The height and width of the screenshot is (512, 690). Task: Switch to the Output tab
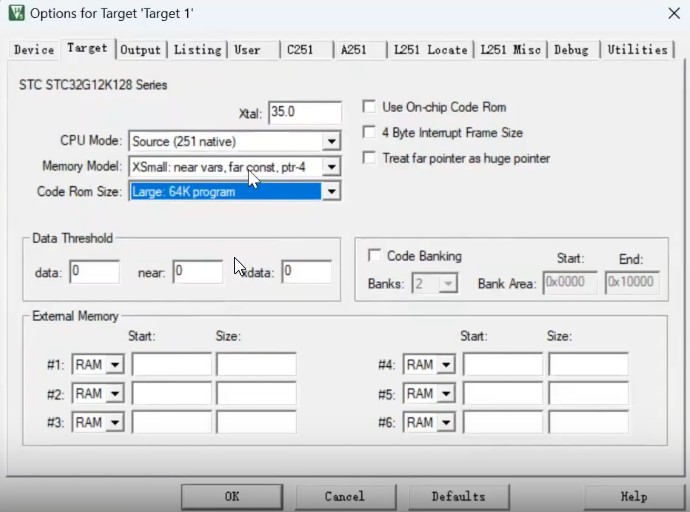click(140, 50)
